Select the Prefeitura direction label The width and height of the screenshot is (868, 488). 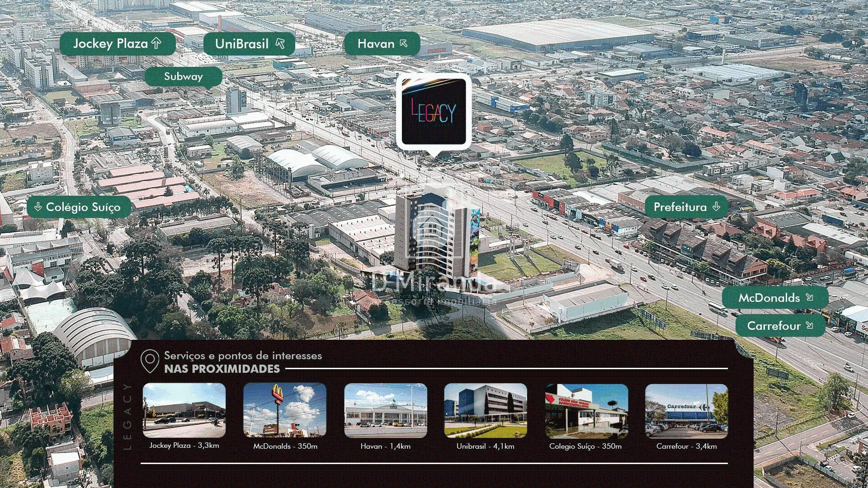686,207
